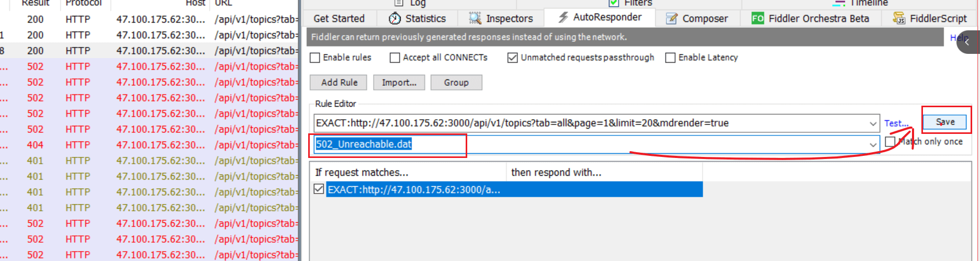
Task: Click the Statistics clock icon
Action: 395,18
